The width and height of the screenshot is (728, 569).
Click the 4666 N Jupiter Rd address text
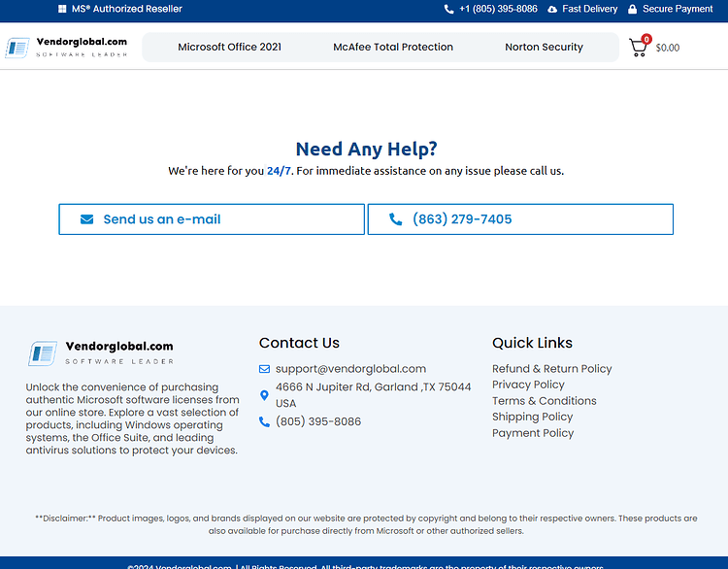(x=374, y=395)
